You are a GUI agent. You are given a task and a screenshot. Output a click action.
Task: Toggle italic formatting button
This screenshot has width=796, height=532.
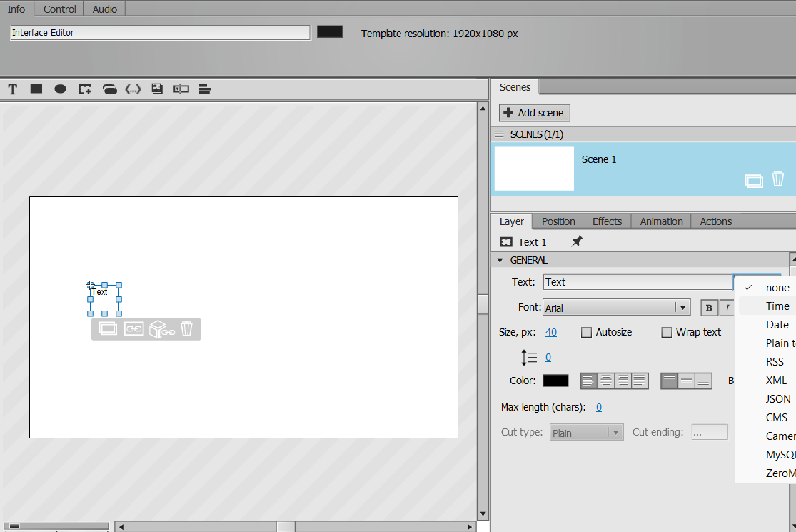727,308
